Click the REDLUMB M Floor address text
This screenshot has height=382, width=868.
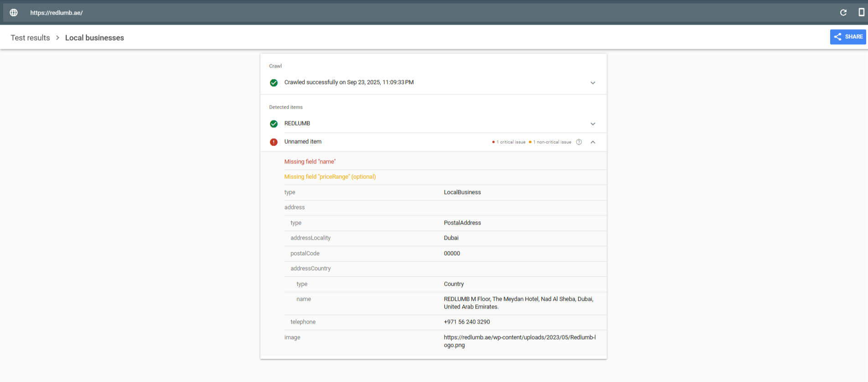pos(519,303)
